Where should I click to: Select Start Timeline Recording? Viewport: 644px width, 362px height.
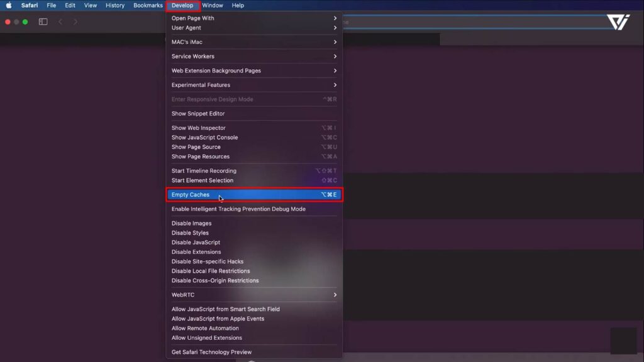pos(254,171)
